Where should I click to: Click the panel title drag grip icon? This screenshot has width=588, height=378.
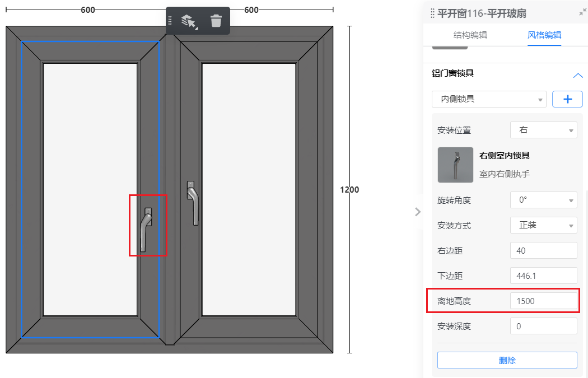(432, 13)
